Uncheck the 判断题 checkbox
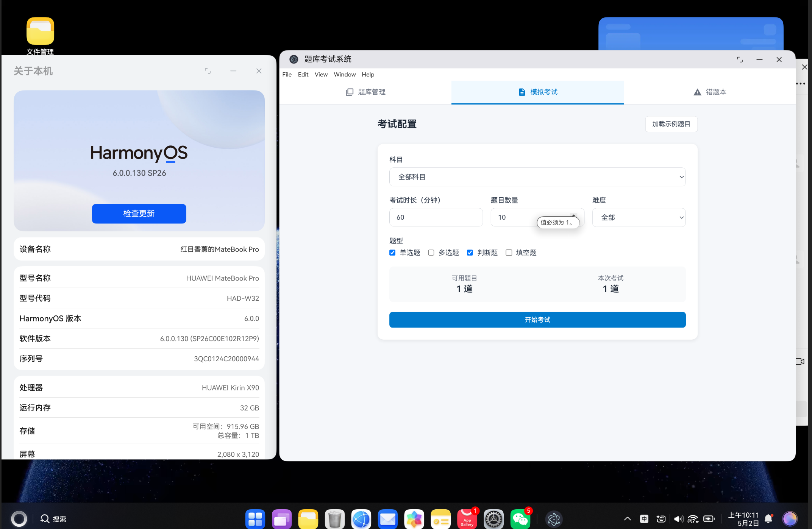This screenshot has height=529, width=812. click(x=470, y=253)
